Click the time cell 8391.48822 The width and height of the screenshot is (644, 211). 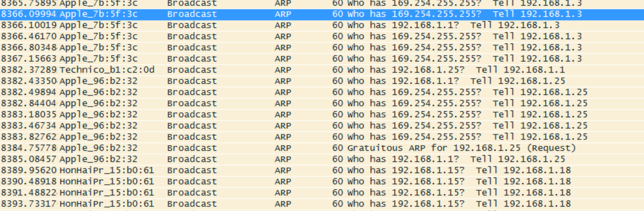click(29, 193)
